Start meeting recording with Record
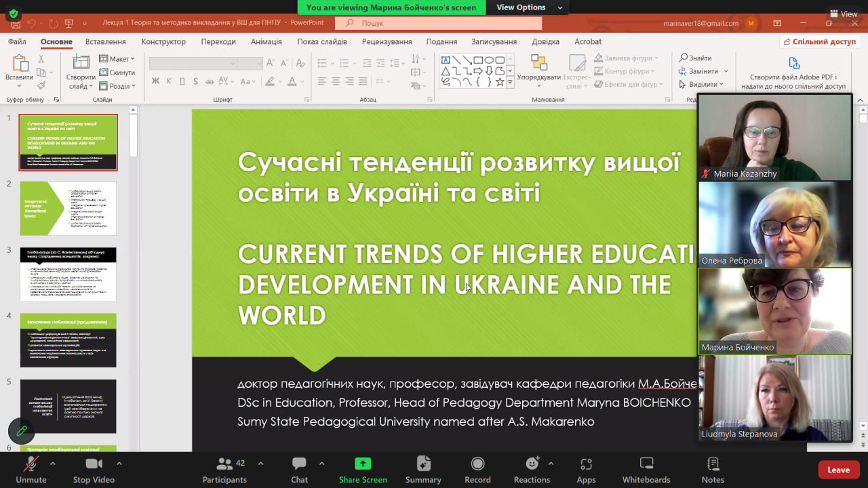This screenshot has height=488, width=868. click(x=477, y=464)
